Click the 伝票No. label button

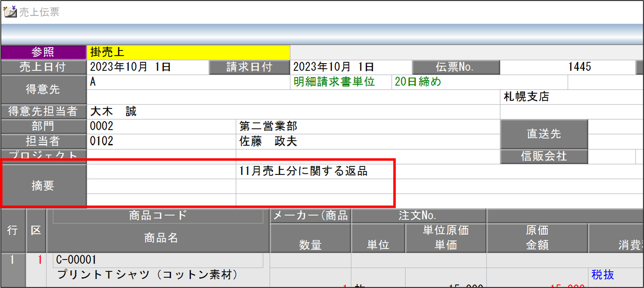pos(456,67)
